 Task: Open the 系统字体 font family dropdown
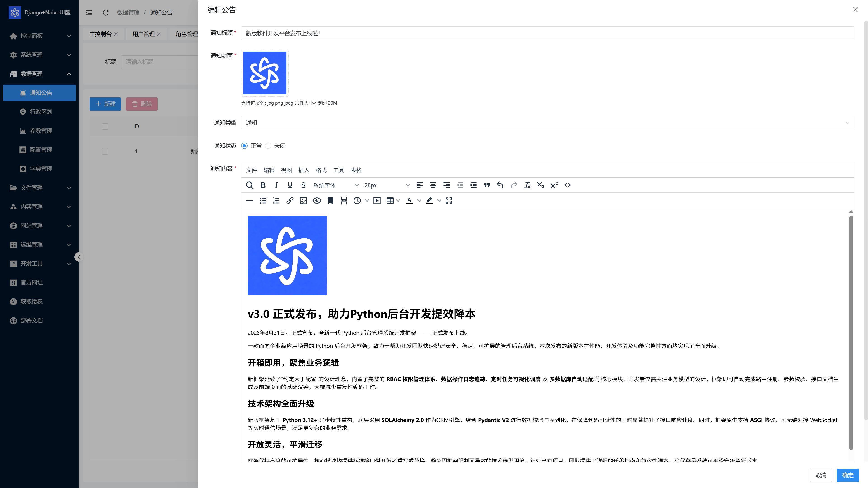point(336,185)
